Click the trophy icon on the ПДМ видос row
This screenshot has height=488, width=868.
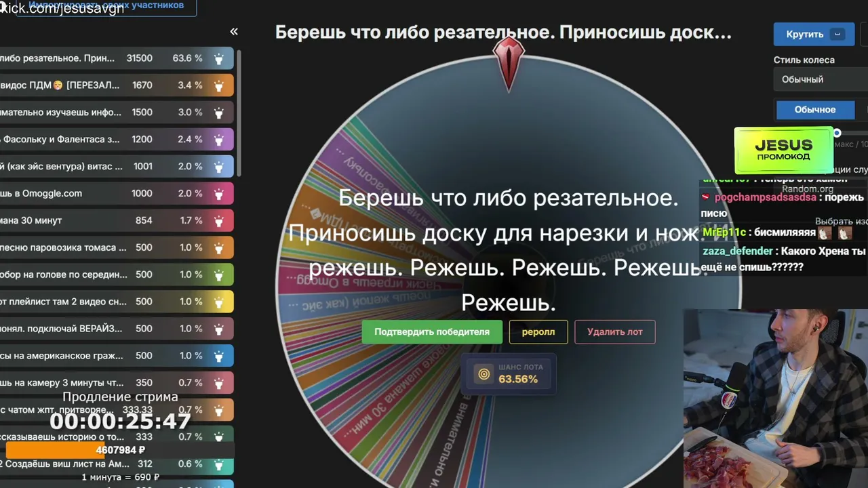pos(219,85)
